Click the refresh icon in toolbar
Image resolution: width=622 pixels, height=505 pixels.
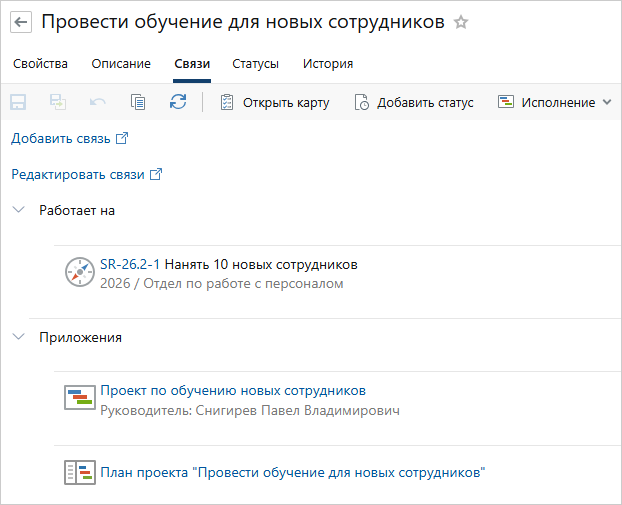[x=178, y=102]
